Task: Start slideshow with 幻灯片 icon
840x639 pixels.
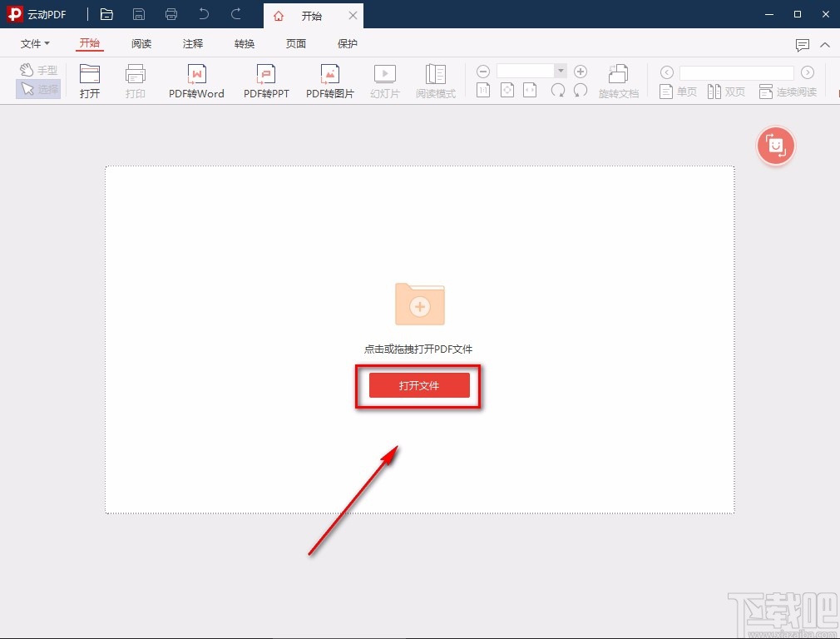Action: point(384,81)
